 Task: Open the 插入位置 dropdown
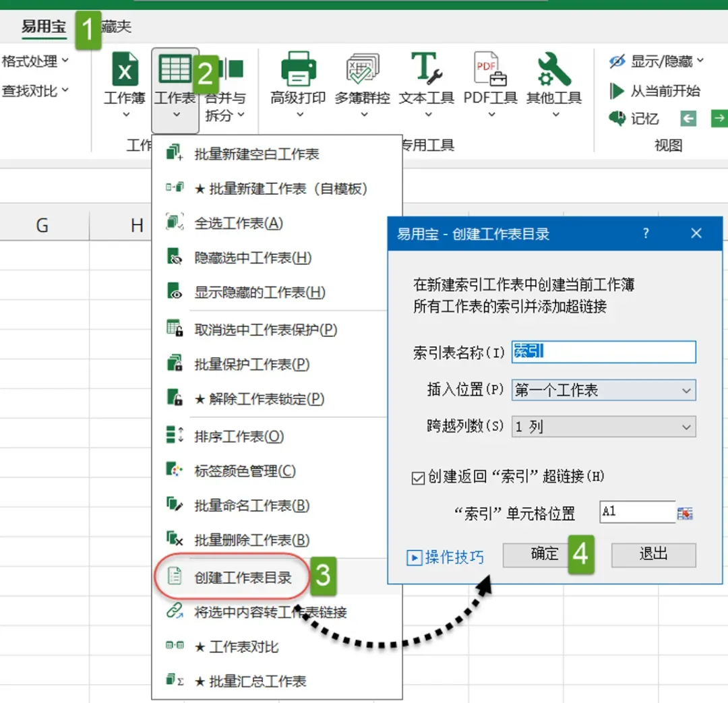603,390
